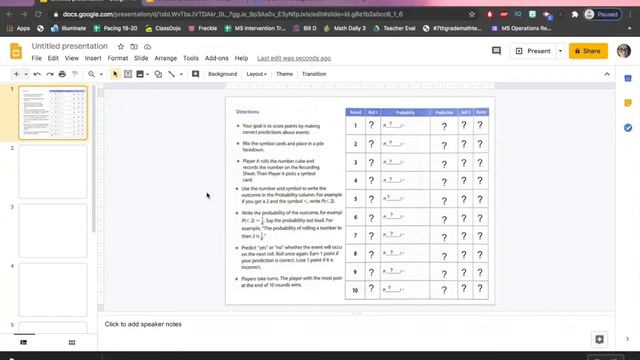Open Present options dropdown arrow

click(560, 51)
